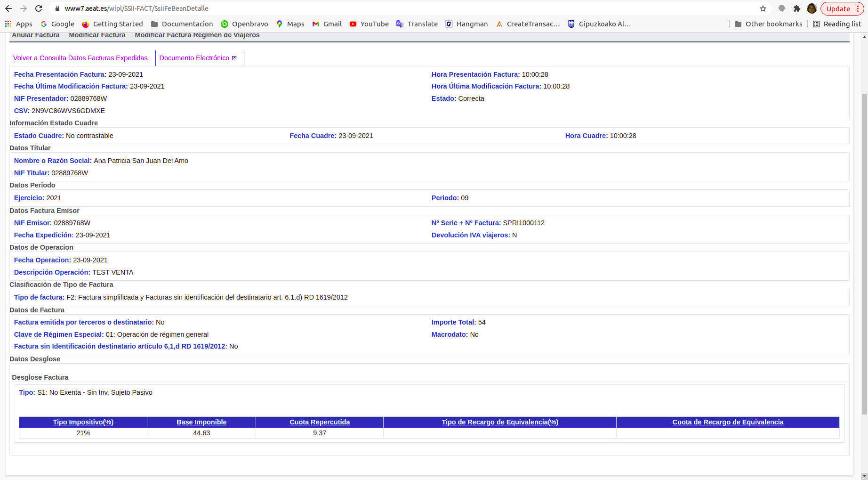Click the browser back arrow
The height and width of the screenshot is (480, 868).
(8, 8)
